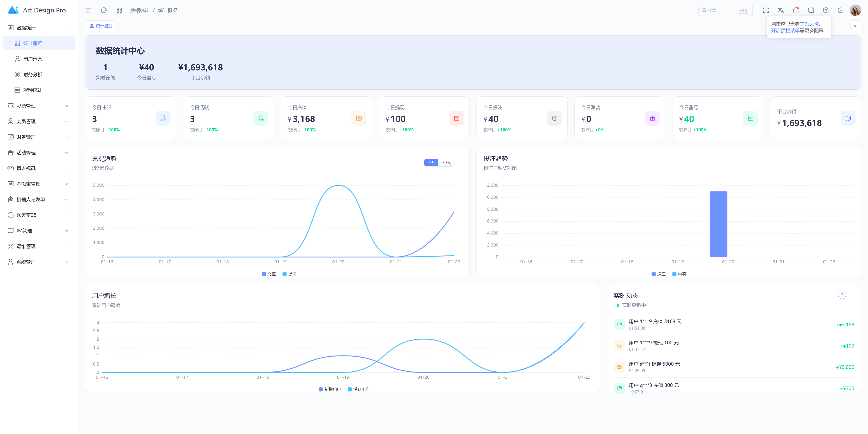868x434 pixels.
Task: Open the tab options dropdown chevron at right
Action: (856, 26)
